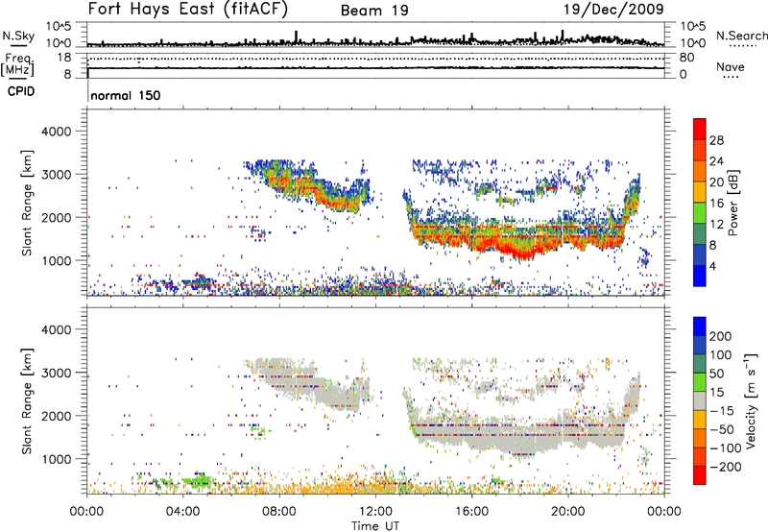
Task: Click the '12:00' time axis tick label
Action: tap(375, 512)
